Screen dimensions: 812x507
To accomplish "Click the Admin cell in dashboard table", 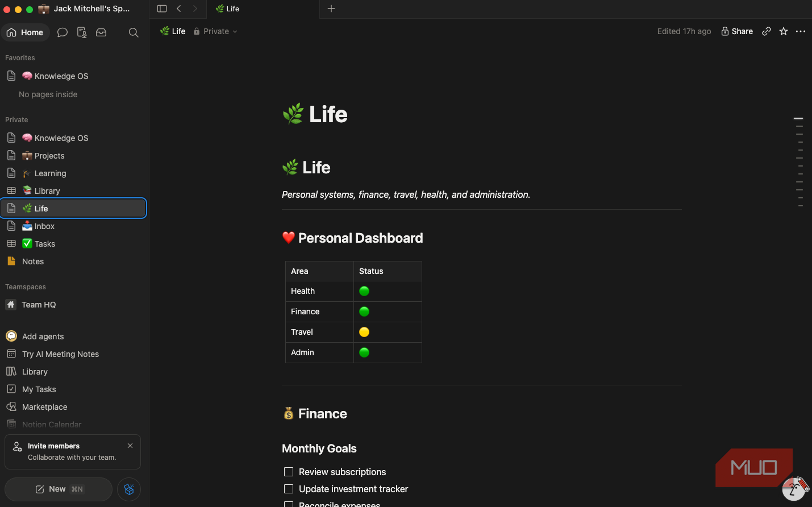I will [319, 352].
